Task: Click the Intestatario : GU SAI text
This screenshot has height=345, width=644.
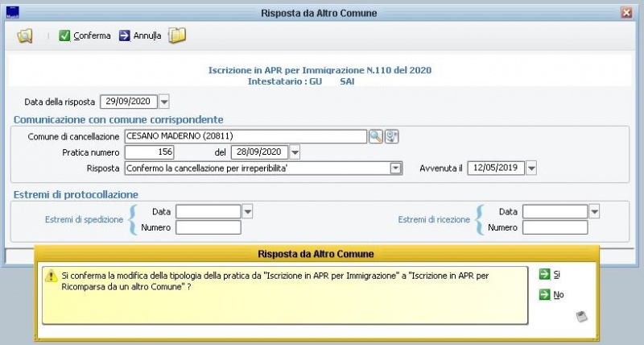Action: [x=301, y=81]
